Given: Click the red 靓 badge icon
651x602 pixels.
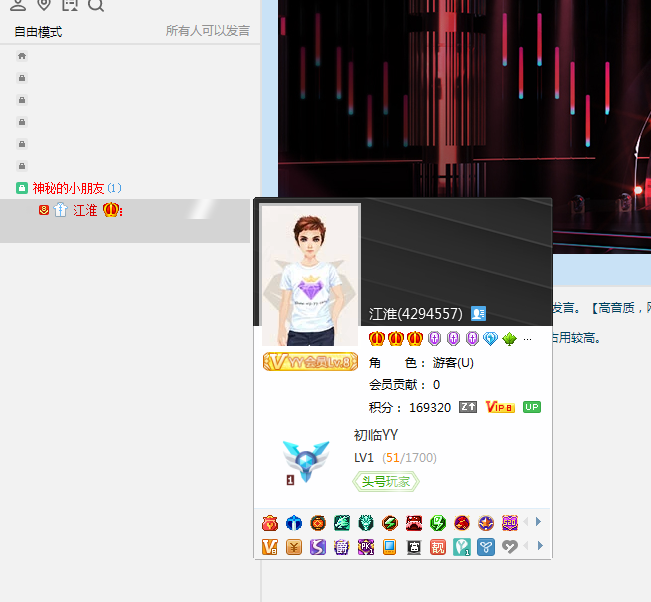Looking at the screenshot, I should click(x=438, y=547).
